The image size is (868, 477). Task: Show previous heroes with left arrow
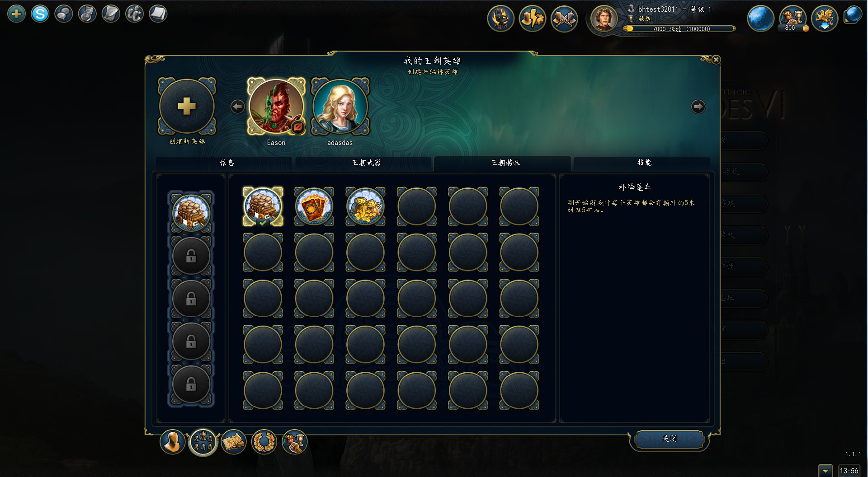pyautogui.click(x=237, y=107)
